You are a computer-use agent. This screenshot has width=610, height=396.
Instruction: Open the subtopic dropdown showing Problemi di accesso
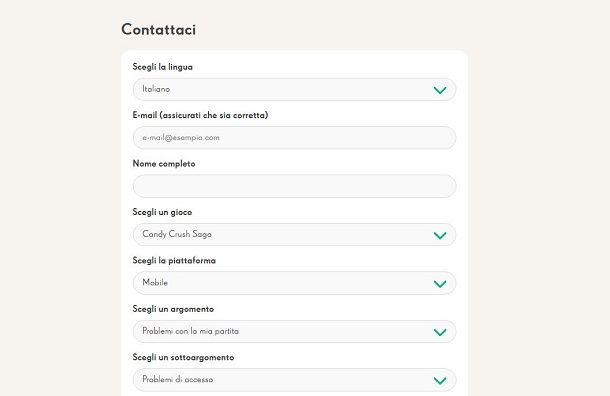tap(294, 380)
